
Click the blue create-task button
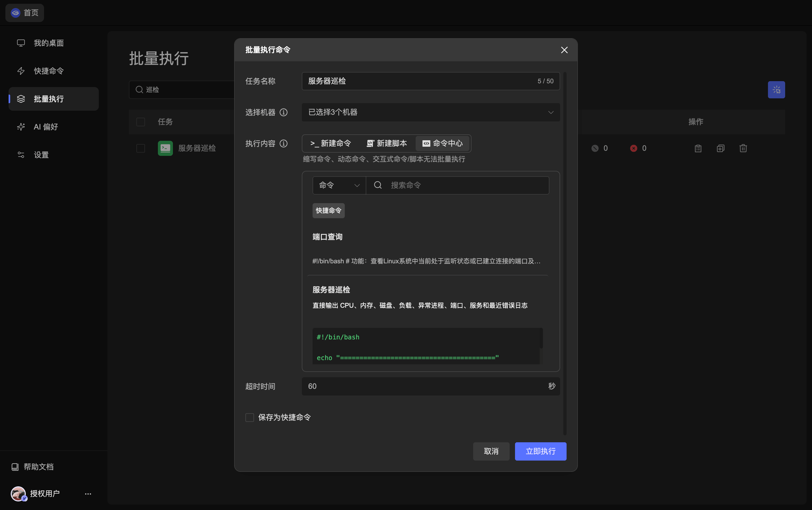click(x=776, y=90)
